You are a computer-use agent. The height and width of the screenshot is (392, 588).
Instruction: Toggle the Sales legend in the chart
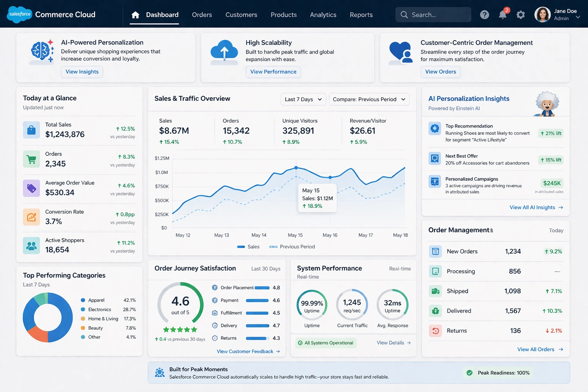click(x=248, y=247)
